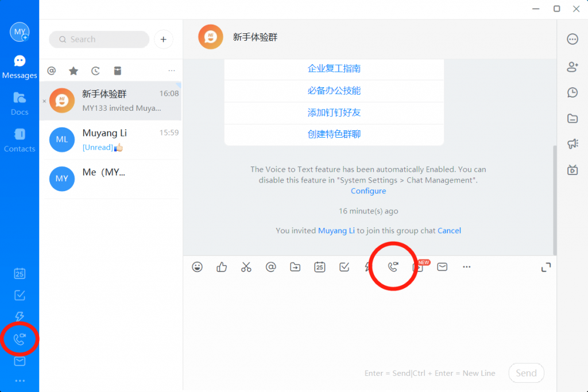Open the calendar icon in chat toolbar
The width and height of the screenshot is (588, 392).
click(x=320, y=267)
